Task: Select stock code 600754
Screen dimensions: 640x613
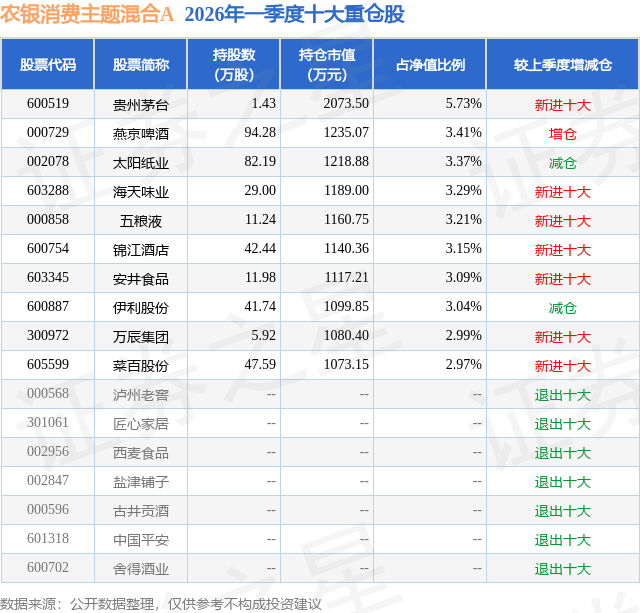Action: pyautogui.click(x=48, y=248)
